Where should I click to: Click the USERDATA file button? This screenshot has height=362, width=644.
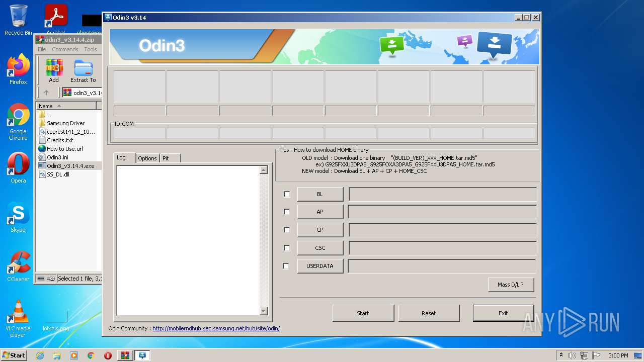click(x=320, y=266)
